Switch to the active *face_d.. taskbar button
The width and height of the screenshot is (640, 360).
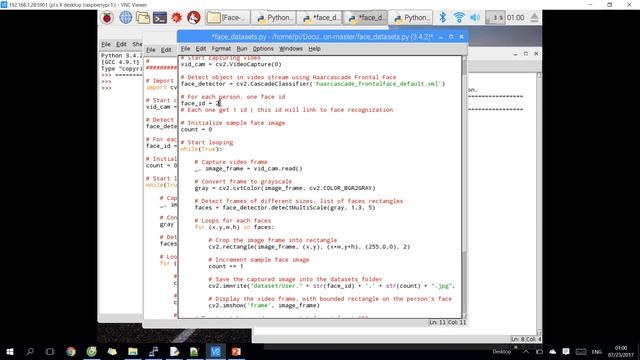coord(365,18)
